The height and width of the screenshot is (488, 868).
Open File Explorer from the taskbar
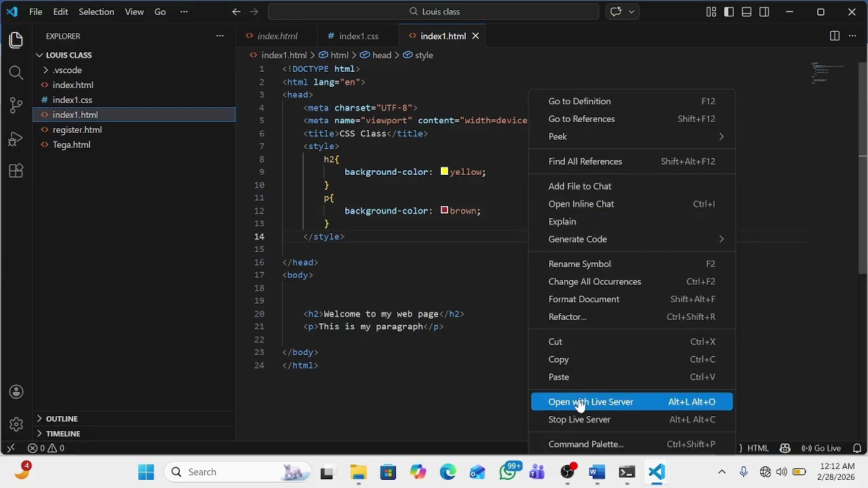[358, 472]
